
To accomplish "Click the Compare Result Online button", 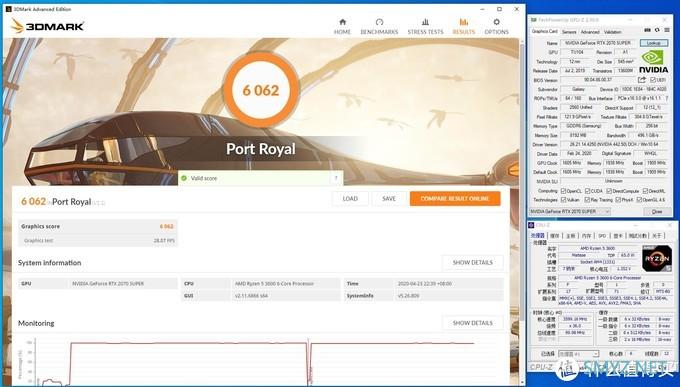I will click(455, 199).
